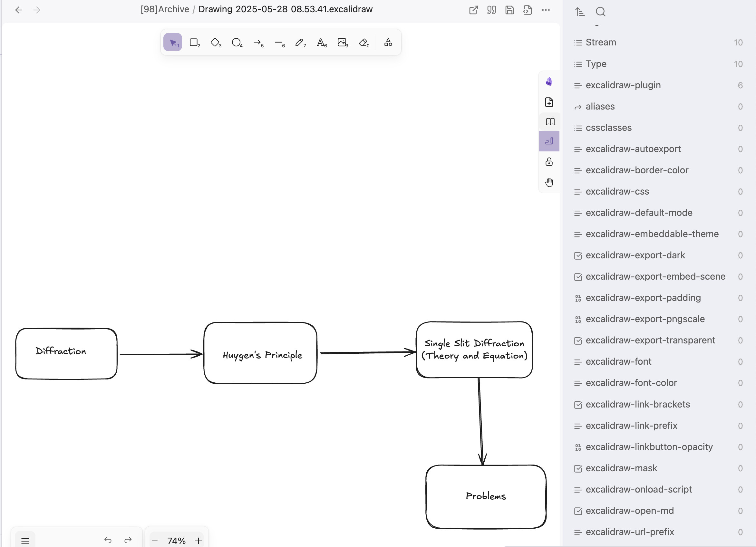
Task: Change sort order in properties panel
Action: coord(580,12)
